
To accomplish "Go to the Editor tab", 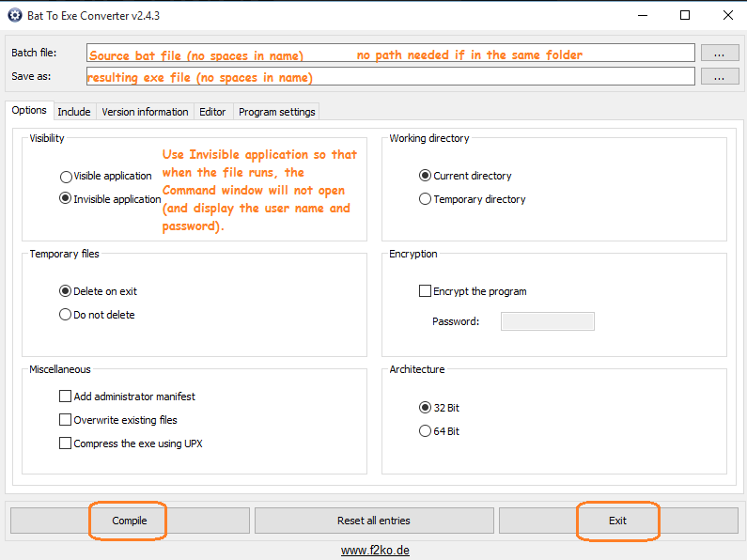I will click(212, 112).
